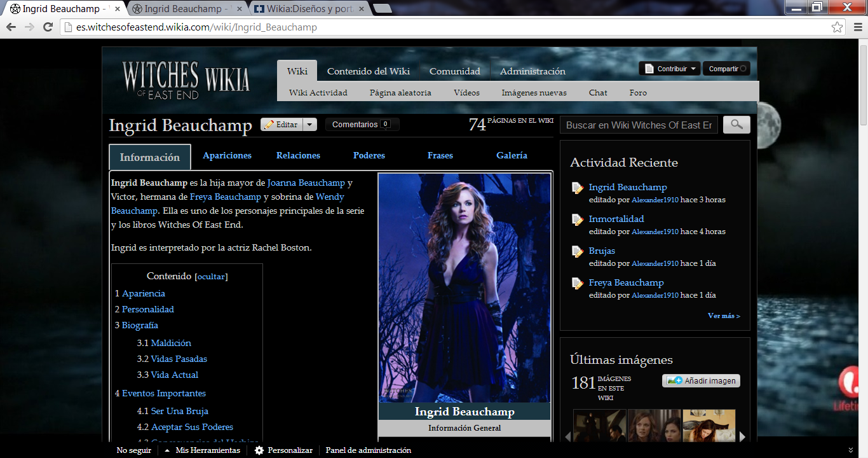Screen dimensions: 868x458
Task: Jump to section 1 Apariencia
Action: (140, 293)
